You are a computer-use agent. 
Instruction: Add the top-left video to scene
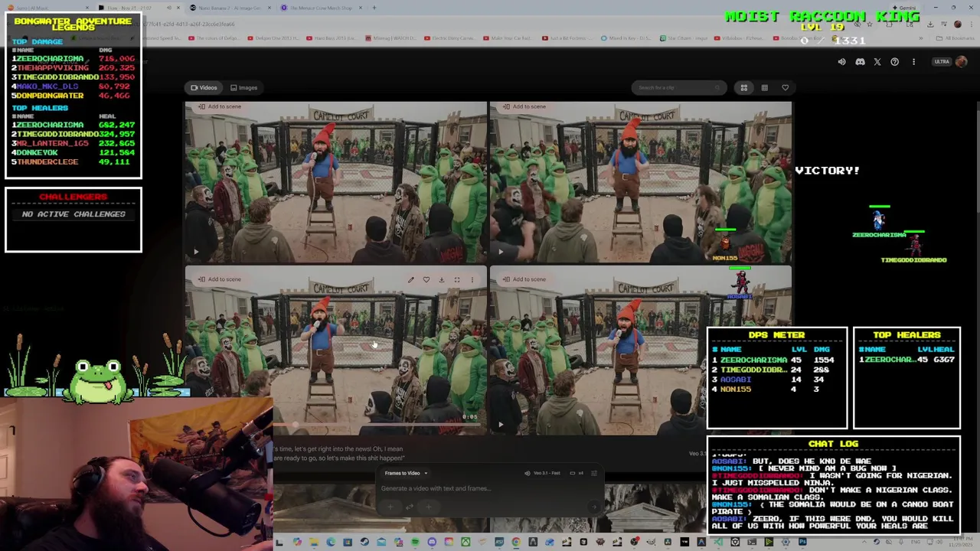click(219, 106)
